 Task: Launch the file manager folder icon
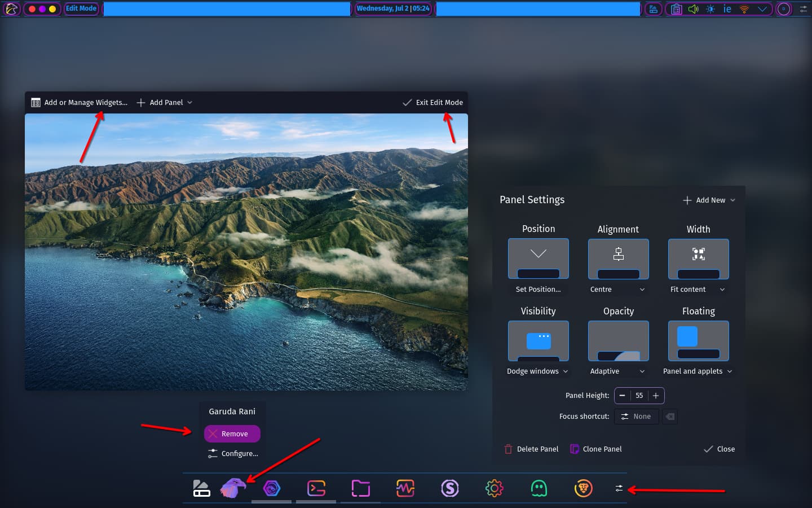(x=361, y=488)
